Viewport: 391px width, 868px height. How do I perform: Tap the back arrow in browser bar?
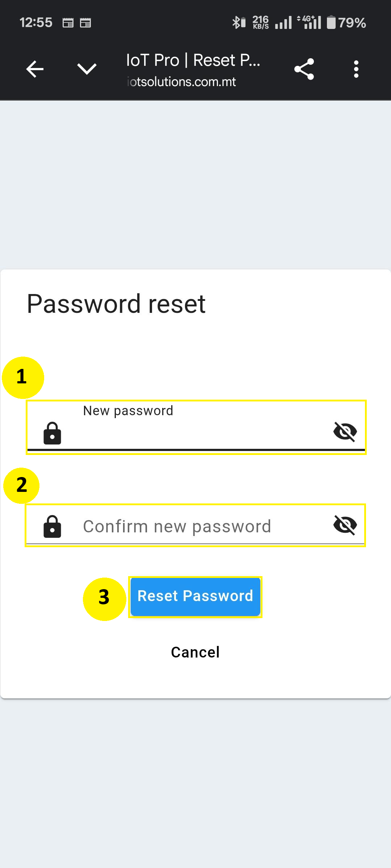(35, 69)
